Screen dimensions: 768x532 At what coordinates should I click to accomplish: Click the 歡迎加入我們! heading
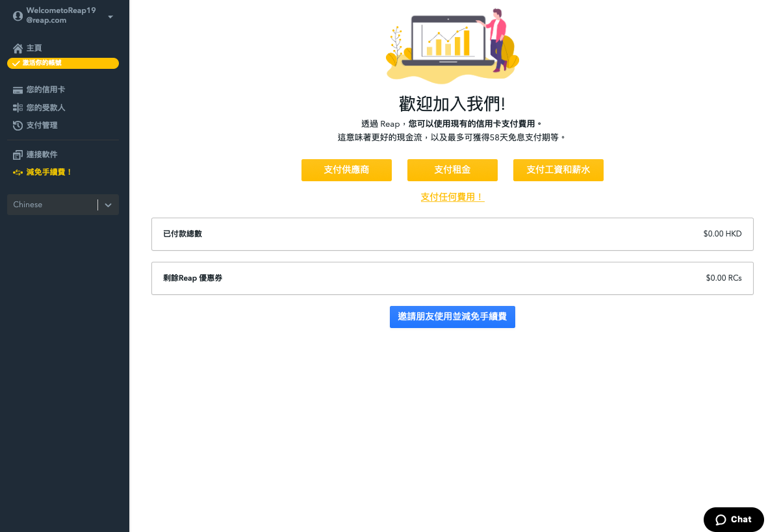click(452, 104)
